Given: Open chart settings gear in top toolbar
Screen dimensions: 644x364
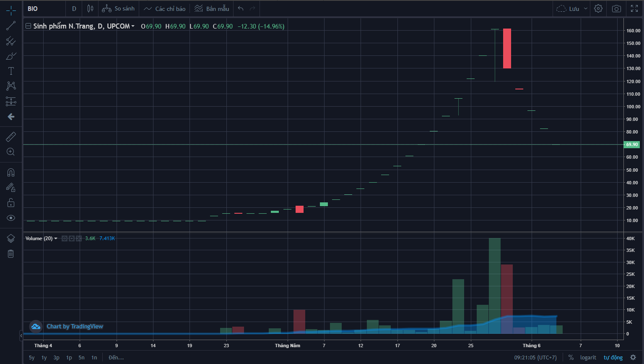Looking at the screenshot, I should tap(598, 8).
